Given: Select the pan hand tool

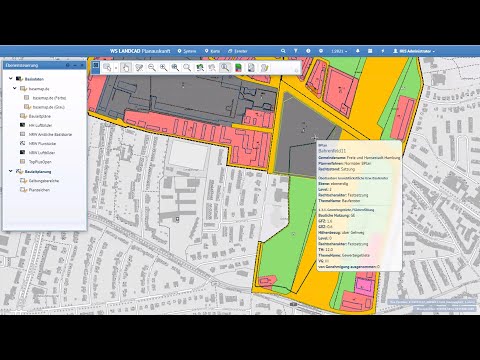Looking at the screenshot, I should pyautogui.click(x=126, y=68).
